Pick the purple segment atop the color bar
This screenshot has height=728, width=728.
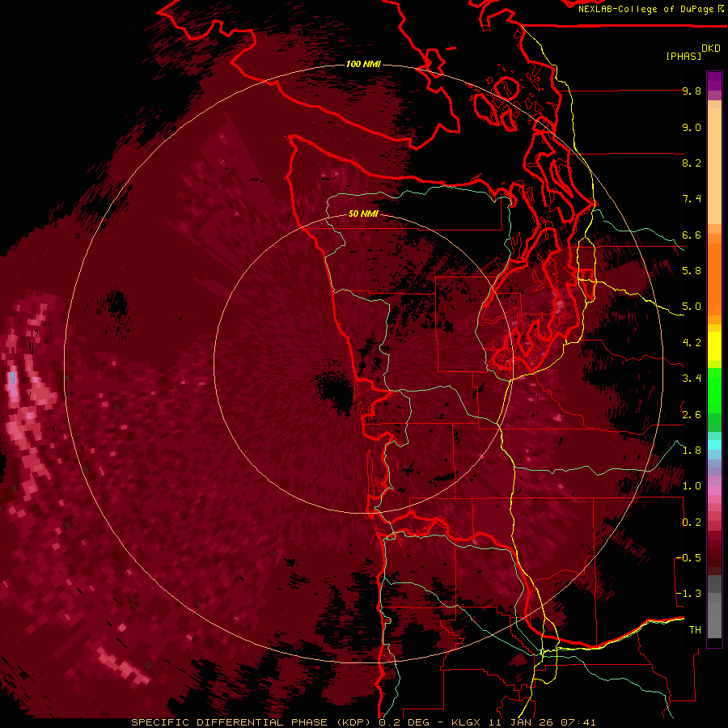[x=714, y=81]
